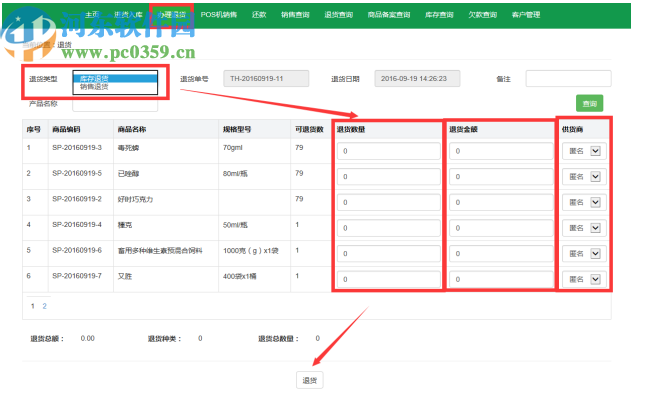This screenshot has height=413, width=648.
Task: Click the 可退货数 column header
Action: [x=309, y=129]
